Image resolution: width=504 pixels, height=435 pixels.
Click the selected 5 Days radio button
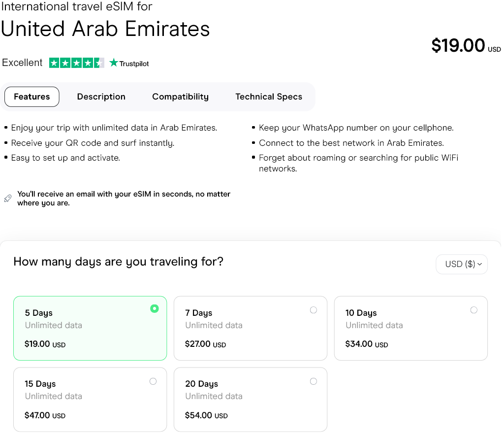pos(154,308)
